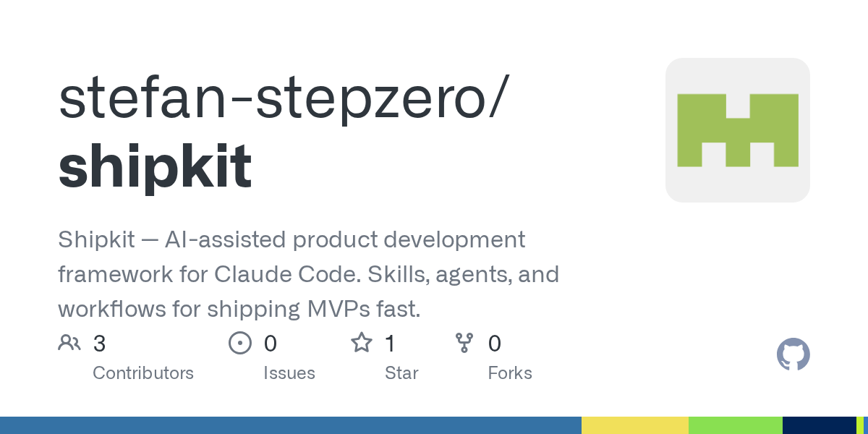Click the GitHub octocat logo

793,354
